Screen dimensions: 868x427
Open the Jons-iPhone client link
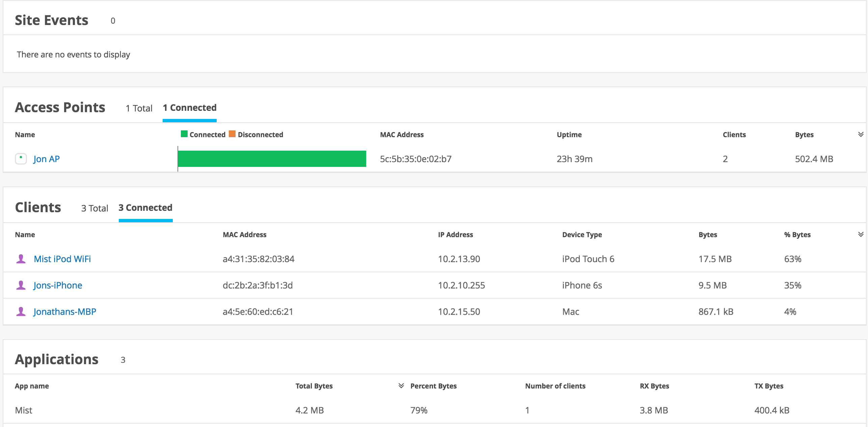pos(58,285)
